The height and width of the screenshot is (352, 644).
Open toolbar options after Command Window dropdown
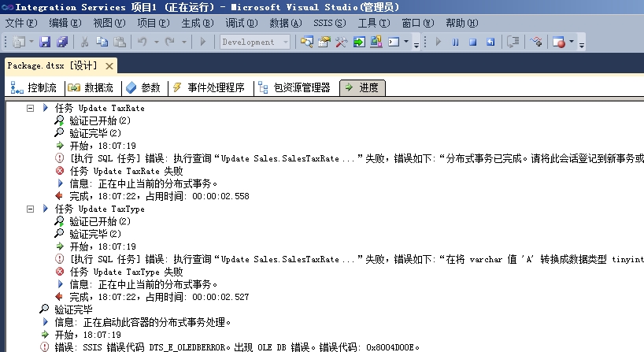coord(416,44)
